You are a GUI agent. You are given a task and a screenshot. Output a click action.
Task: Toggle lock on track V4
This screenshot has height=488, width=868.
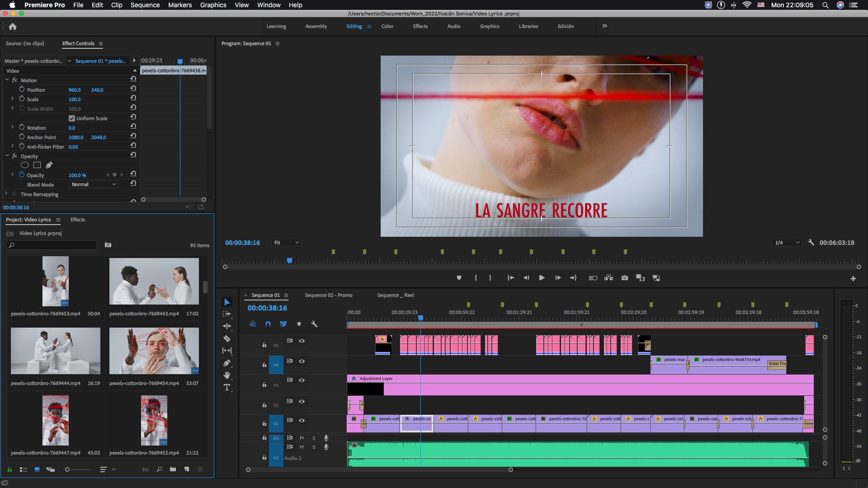264,365
